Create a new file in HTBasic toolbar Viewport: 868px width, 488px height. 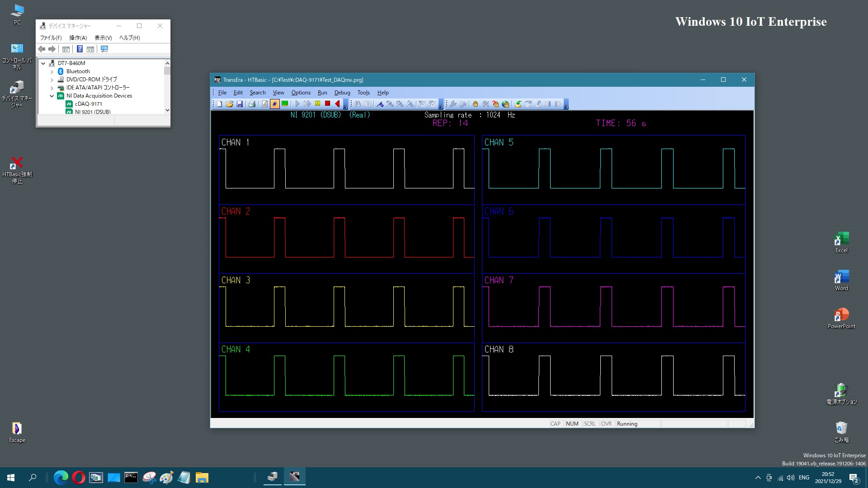coord(219,104)
